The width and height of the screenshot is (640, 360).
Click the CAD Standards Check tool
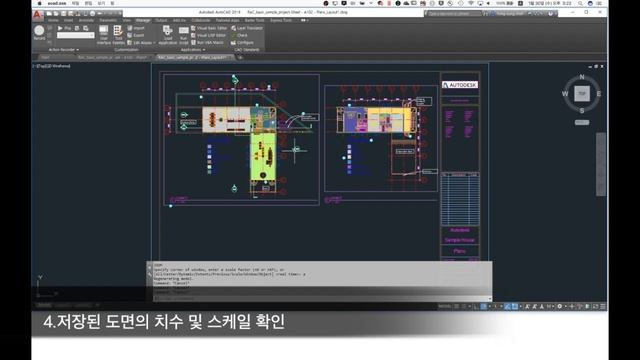pos(240,36)
